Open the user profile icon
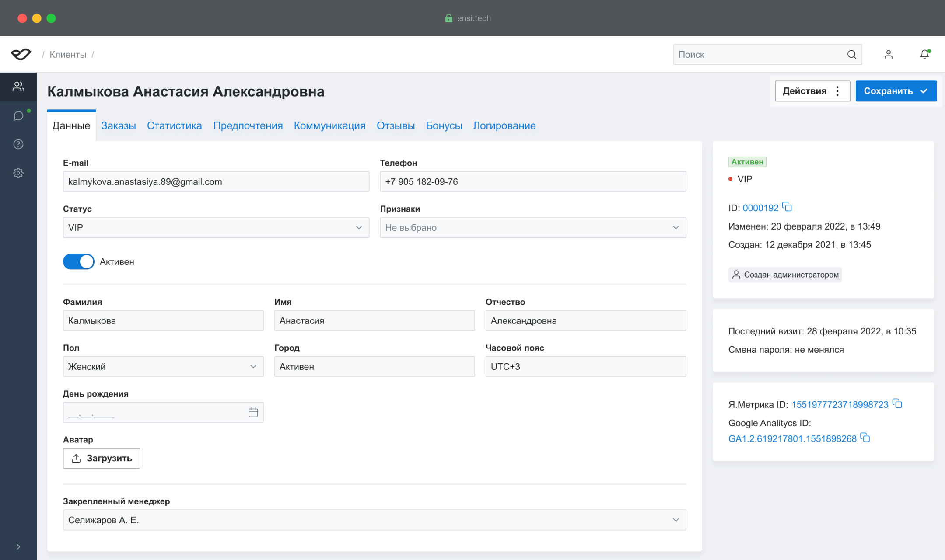The image size is (945, 560). click(x=888, y=54)
